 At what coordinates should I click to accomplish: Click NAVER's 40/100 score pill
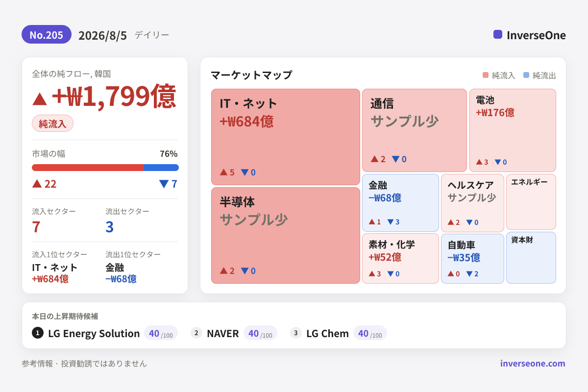(x=260, y=333)
